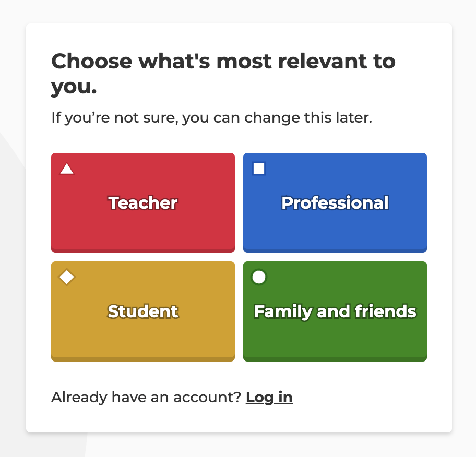476x457 pixels.
Task: Click the blue tile's dark bottom edge
Action: [335, 250]
